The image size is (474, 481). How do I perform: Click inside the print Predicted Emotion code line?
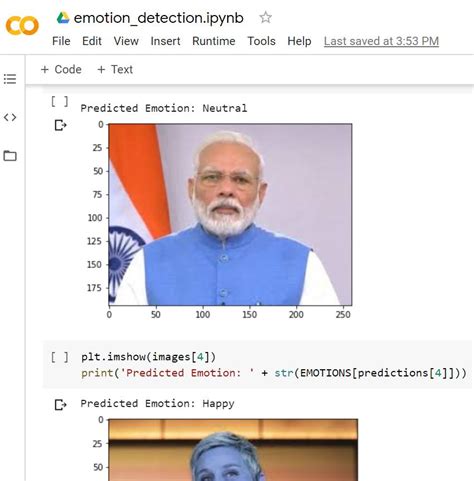tap(274, 373)
